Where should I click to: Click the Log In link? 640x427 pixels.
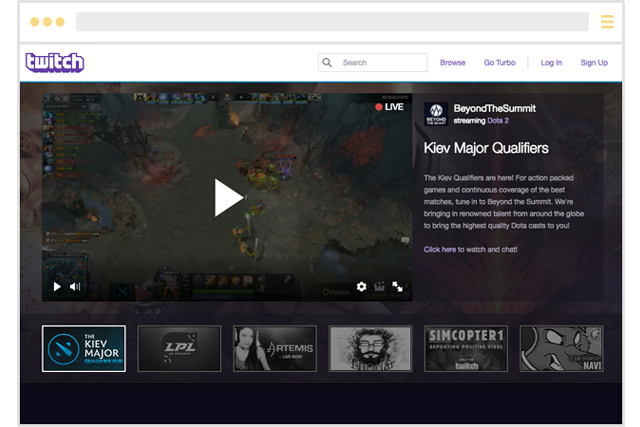pos(551,62)
